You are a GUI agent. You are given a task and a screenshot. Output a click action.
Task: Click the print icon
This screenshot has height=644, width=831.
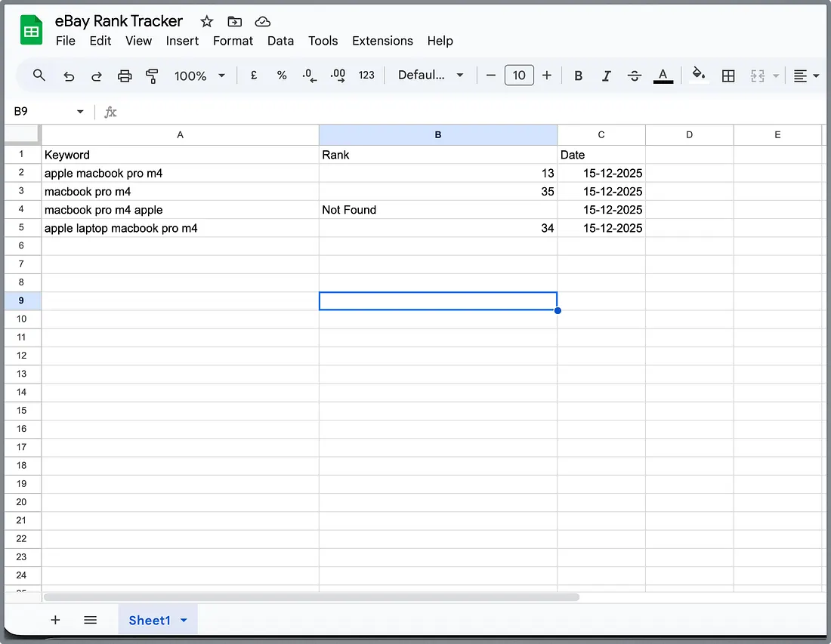click(125, 75)
